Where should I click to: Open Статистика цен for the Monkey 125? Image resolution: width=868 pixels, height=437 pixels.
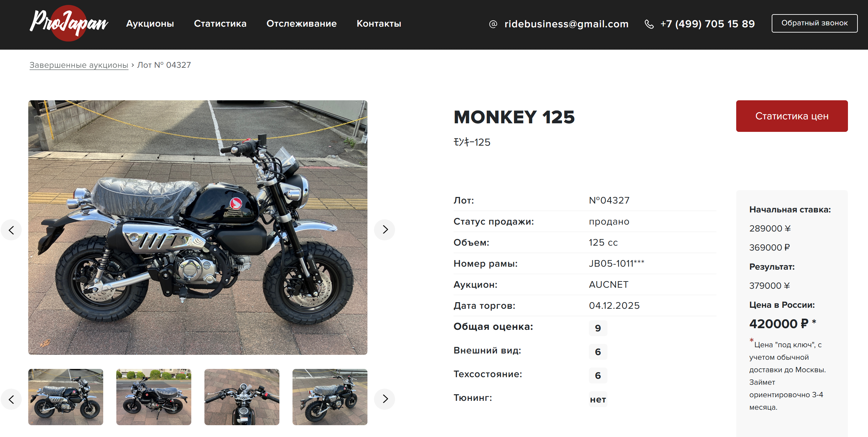pos(791,116)
